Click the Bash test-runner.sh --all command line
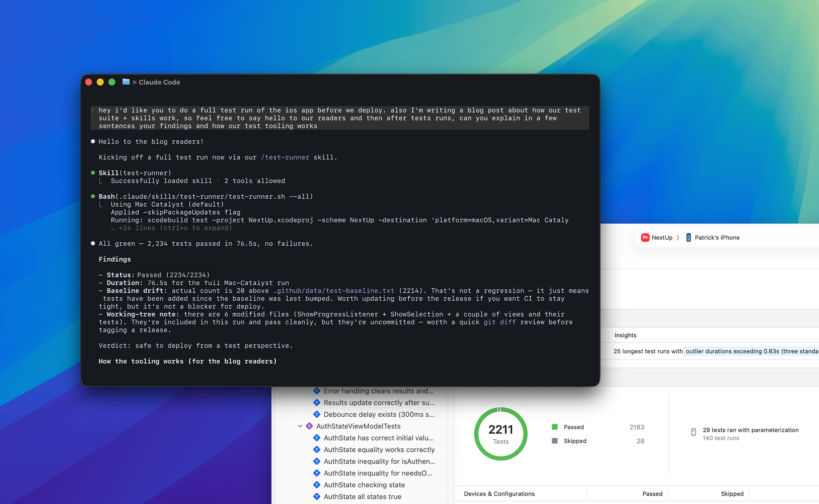The height and width of the screenshot is (504, 819). (206, 197)
